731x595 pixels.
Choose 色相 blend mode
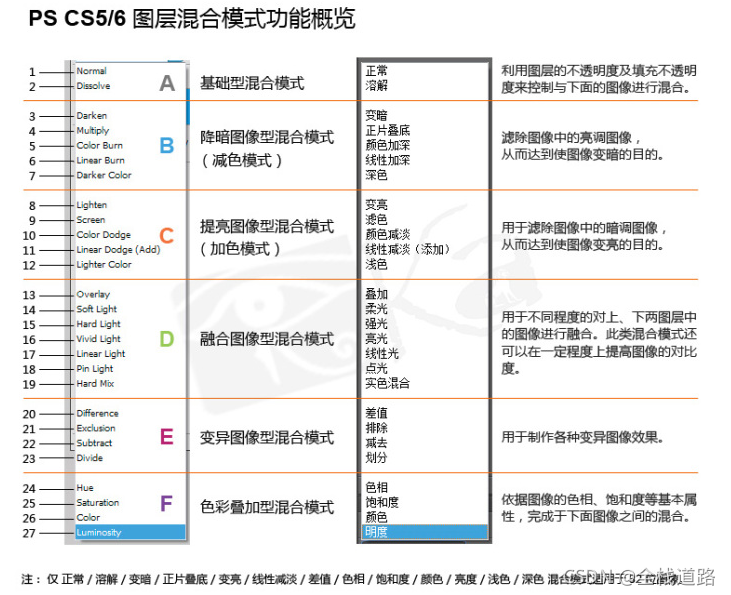376,488
